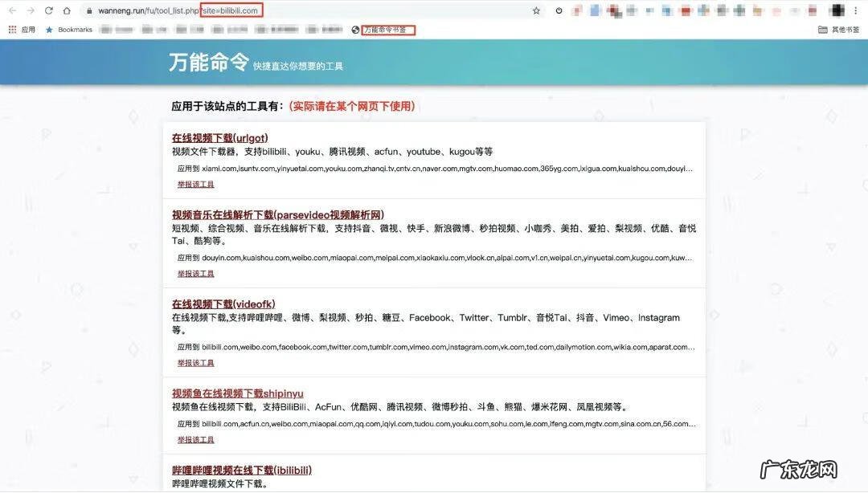Click 举报该工具 under the urlgot tool
868x493 pixels.
[195, 184]
